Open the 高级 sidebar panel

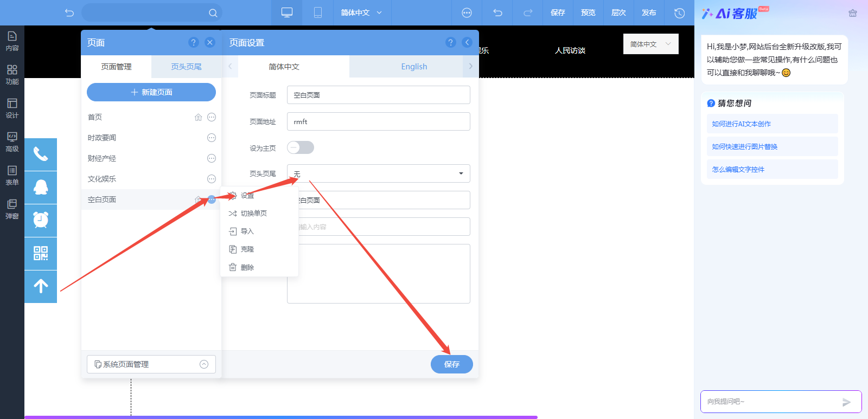tap(12, 142)
